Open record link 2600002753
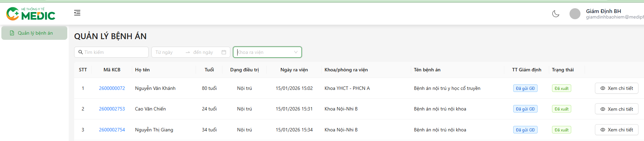Screen dimensions: 644x141 click(112, 109)
